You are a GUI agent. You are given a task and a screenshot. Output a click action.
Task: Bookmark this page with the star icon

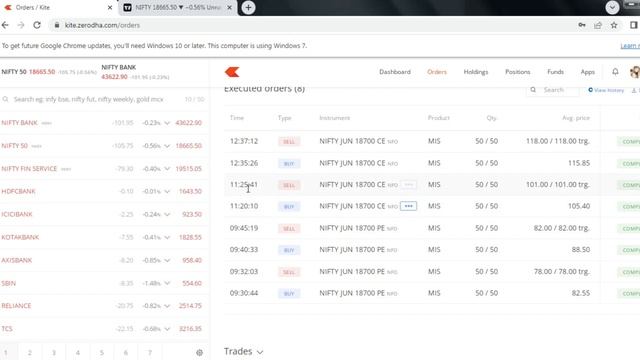[x=614, y=25]
